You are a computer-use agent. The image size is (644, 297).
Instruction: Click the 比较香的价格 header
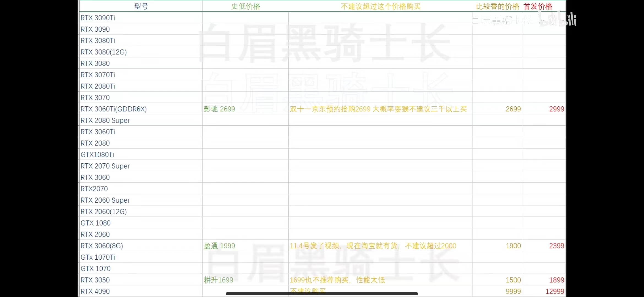497,6
